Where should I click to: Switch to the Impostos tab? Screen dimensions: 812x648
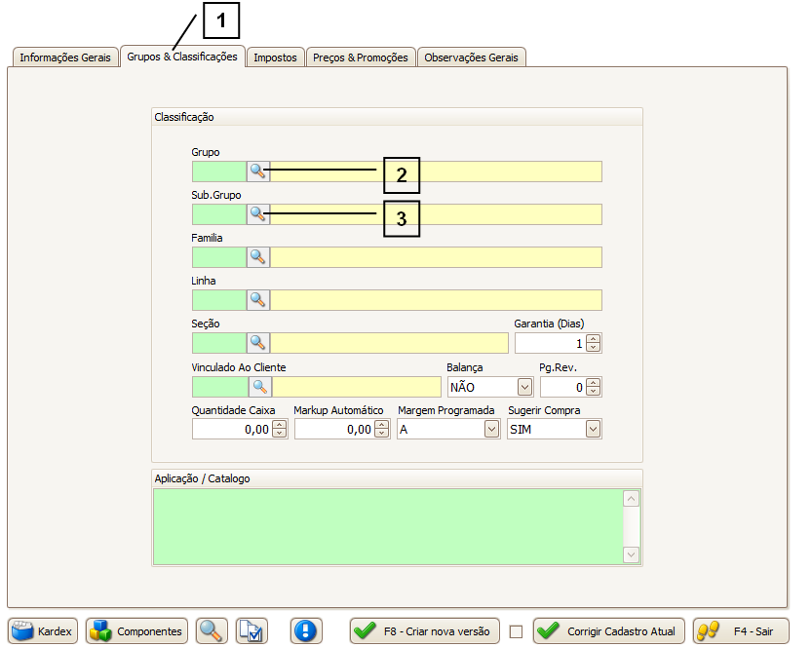(x=275, y=57)
